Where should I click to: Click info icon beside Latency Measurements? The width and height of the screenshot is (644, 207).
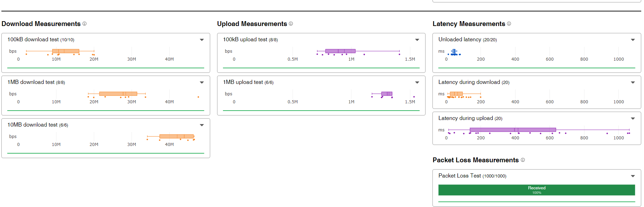click(509, 24)
